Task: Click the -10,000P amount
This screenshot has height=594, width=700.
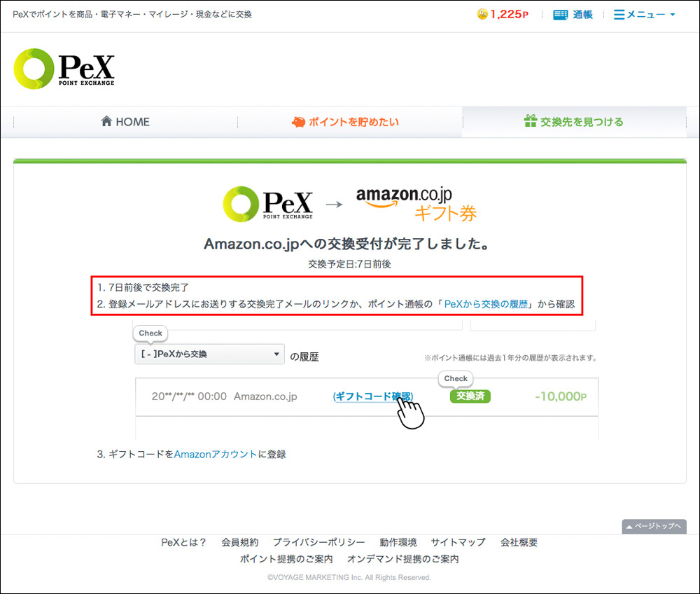Action: coord(561,396)
